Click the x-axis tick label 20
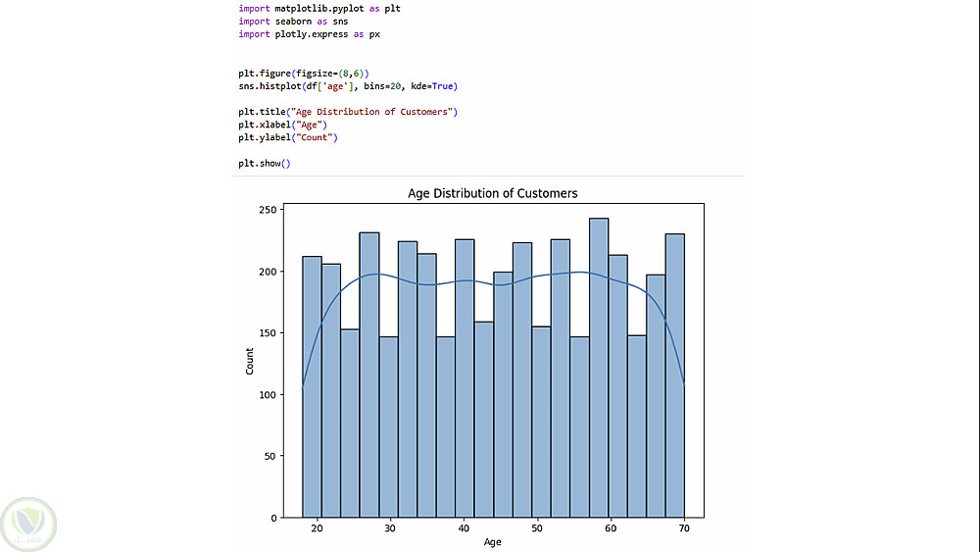This screenshot has width=980, height=552. (x=317, y=528)
